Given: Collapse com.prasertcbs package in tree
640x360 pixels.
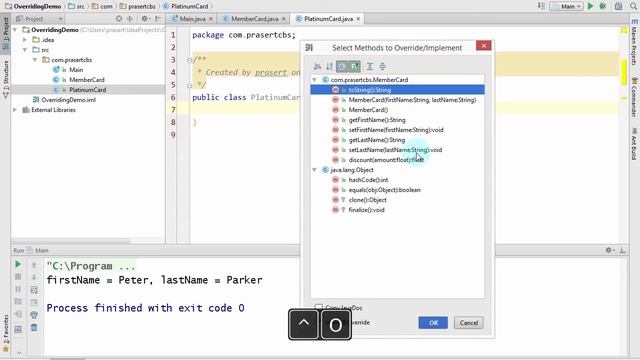Looking at the screenshot, I should coord(35,60).
